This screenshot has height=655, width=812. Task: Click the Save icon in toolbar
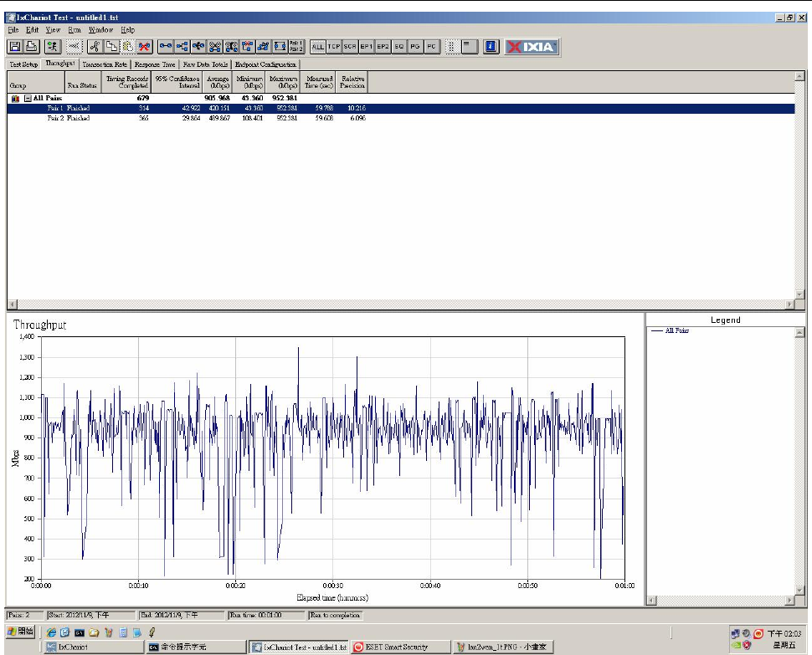point(15,47)
